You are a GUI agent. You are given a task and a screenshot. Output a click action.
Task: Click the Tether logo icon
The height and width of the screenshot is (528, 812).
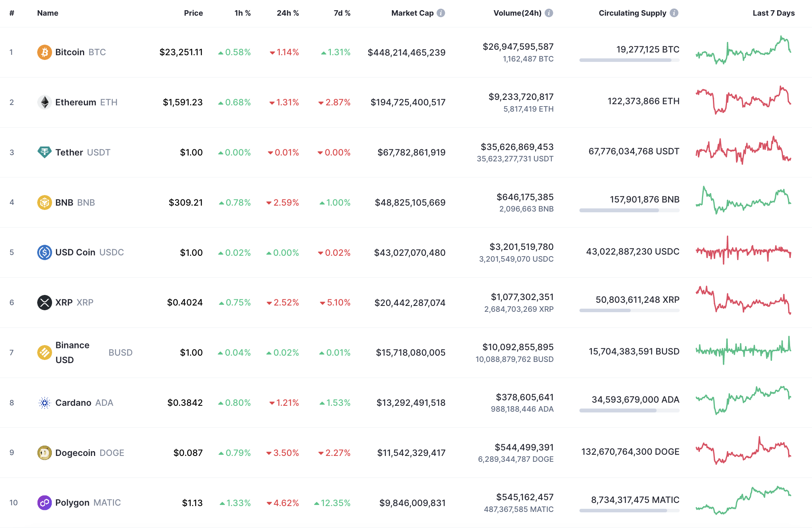pyautogui.click(x=44, y=152)
